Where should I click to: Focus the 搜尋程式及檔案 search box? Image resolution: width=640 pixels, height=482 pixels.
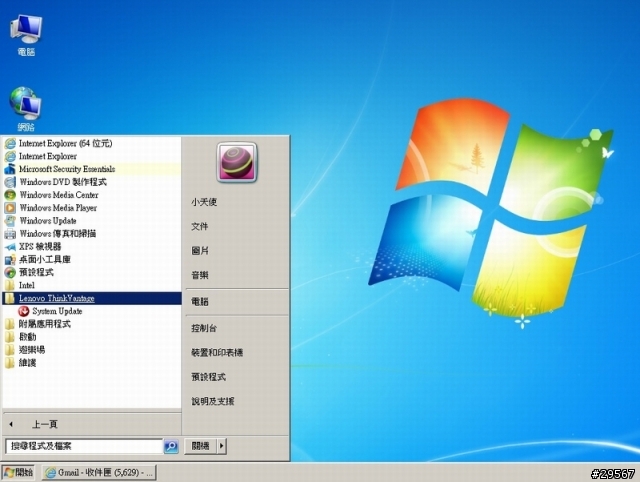pyautogui.click(x=84, y=446)
